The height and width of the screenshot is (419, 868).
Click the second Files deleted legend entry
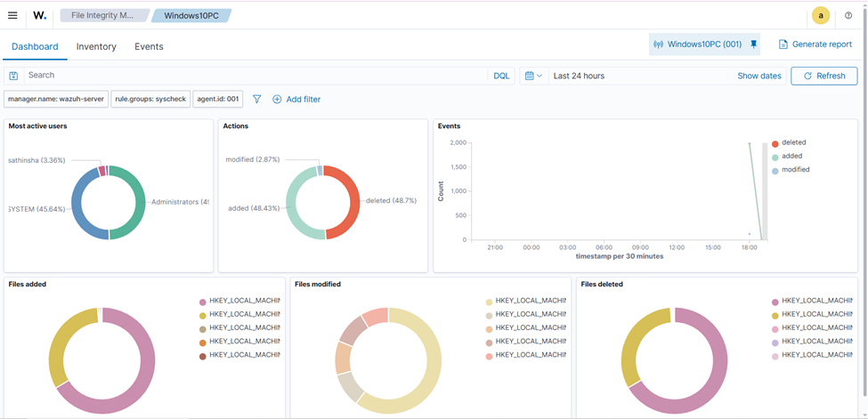[812, 314]
